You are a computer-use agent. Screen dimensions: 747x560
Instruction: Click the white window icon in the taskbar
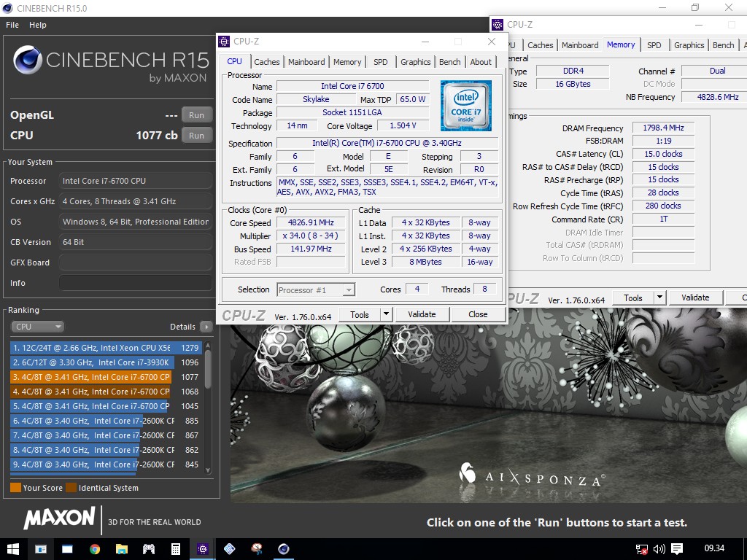pos(68,549)
